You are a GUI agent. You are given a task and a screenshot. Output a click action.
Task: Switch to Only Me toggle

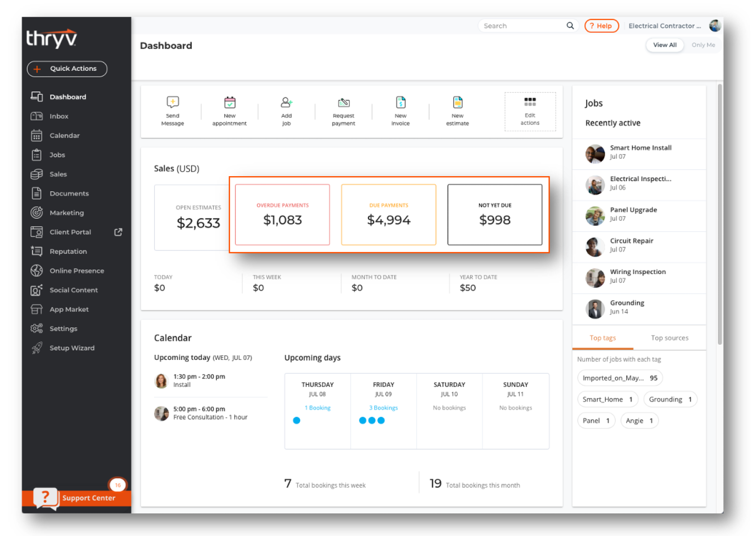(703, 45)
